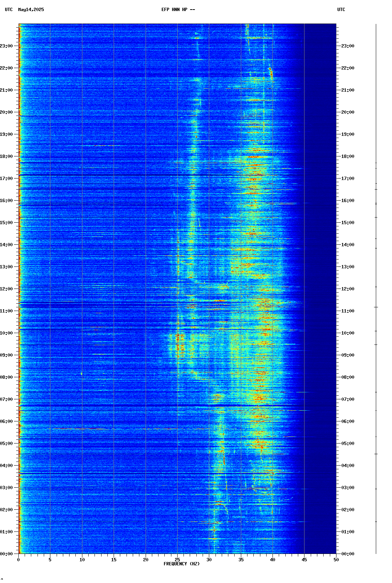Select the station title EFP HNN HP --
The width and height of the screenshot is (392, 583).
[x=178, y=10]
